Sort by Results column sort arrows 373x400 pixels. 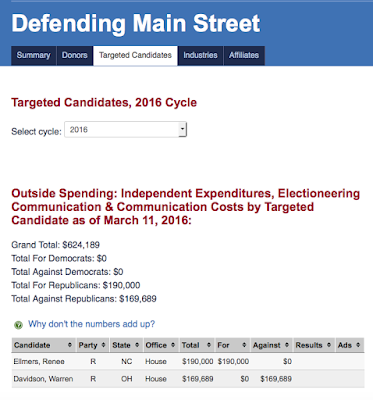329,345
